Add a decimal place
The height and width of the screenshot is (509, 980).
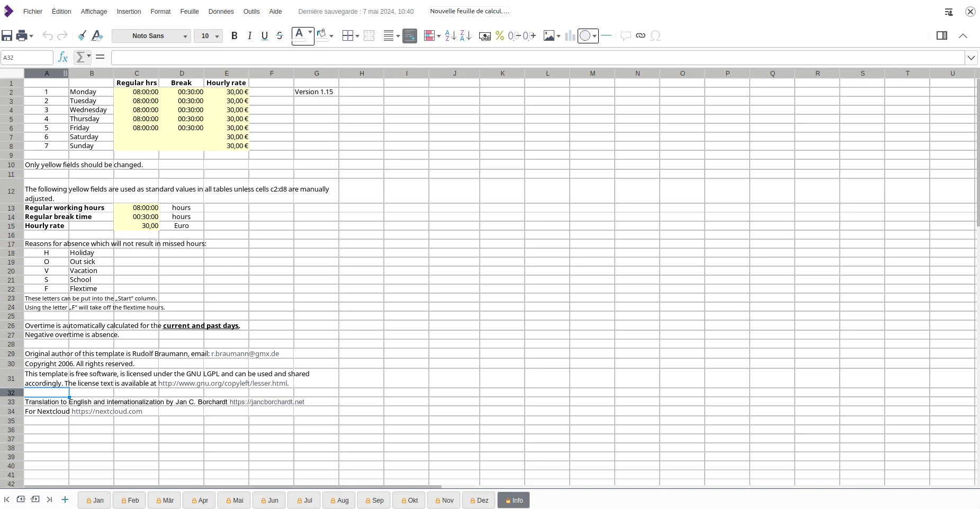[529, 36]
